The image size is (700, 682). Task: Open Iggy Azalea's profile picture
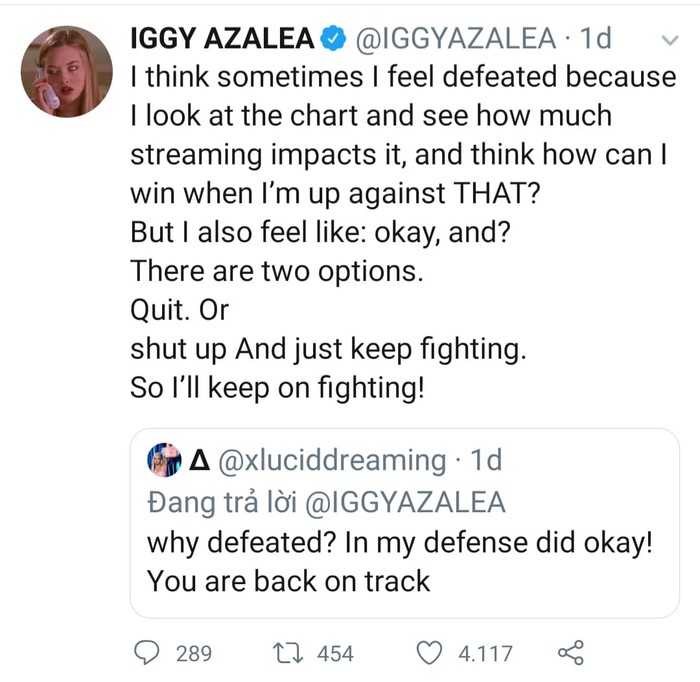tap(67, 71)
